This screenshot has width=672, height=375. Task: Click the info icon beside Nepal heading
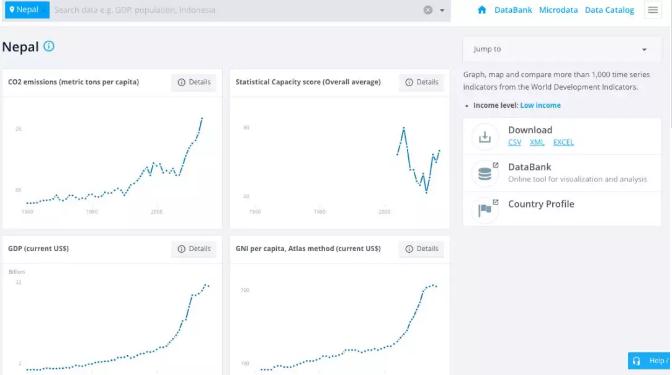click(x=49, y=46)
